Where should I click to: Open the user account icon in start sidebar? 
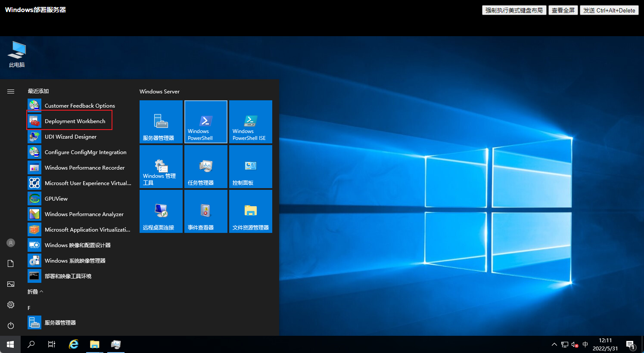pos(11,243)
